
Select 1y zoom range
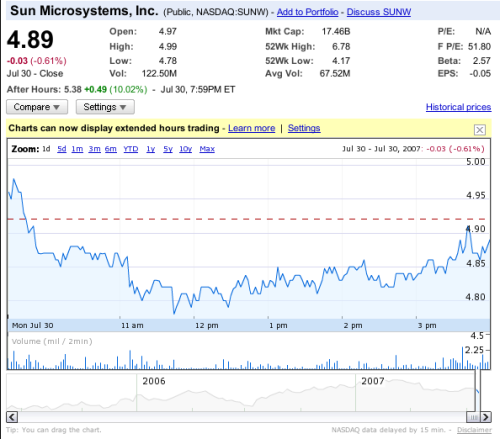tap(151, 149)
